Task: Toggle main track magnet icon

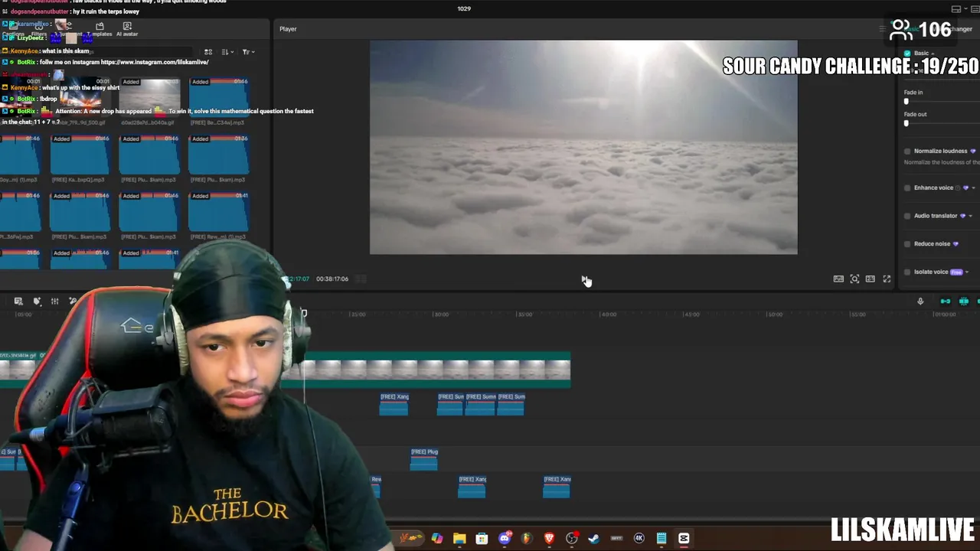Action: pyautogui.click(x=946, y=302)
